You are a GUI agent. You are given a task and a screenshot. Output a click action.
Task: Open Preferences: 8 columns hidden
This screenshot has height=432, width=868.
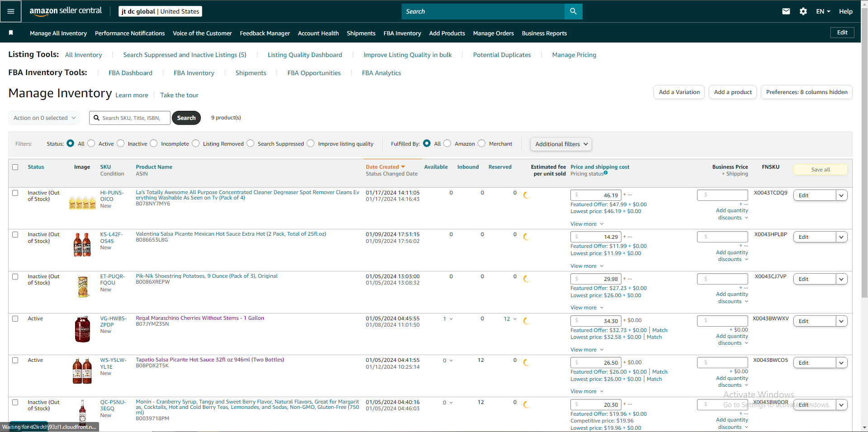click(806, 92)
